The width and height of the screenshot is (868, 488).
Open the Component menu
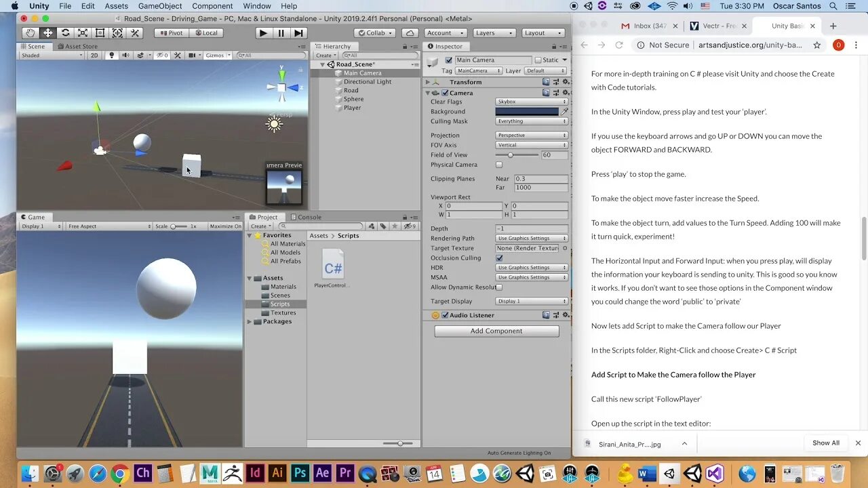212,6
